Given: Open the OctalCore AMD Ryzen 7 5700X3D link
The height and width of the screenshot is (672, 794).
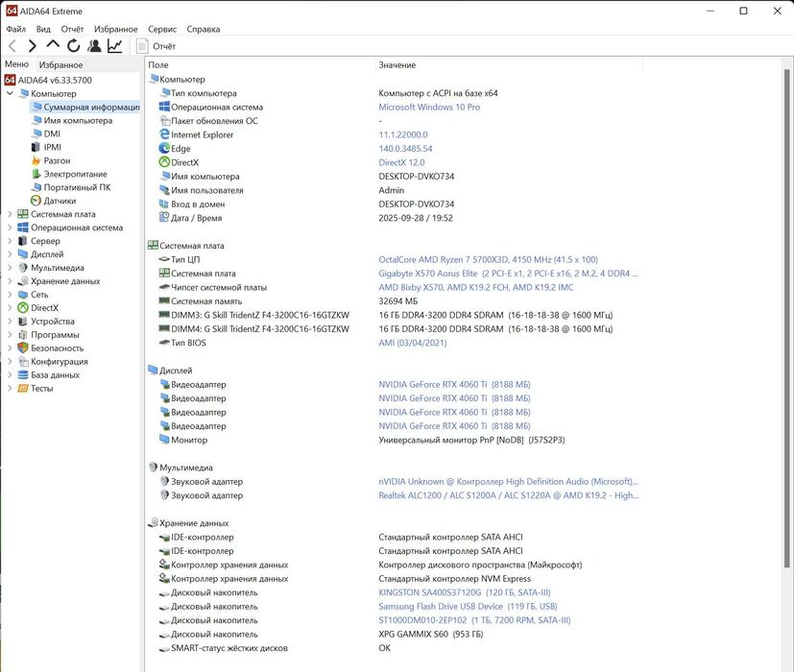Looking at the screenshot, I should coord(488,259).
